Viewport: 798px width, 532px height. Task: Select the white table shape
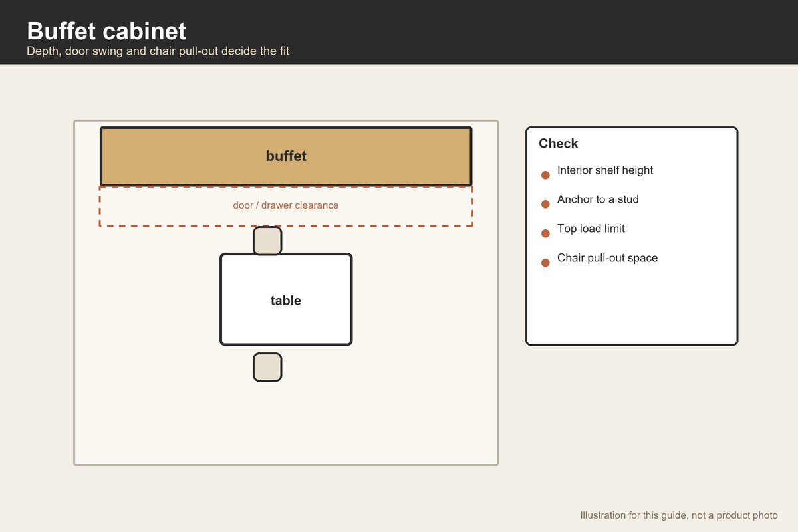point(286,300)
